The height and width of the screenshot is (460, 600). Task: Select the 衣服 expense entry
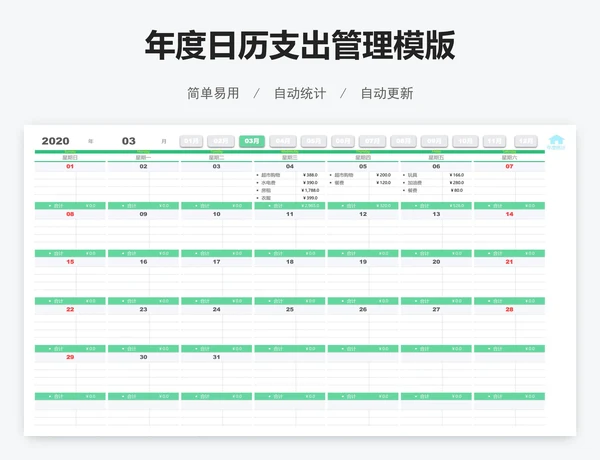[266, 198]
